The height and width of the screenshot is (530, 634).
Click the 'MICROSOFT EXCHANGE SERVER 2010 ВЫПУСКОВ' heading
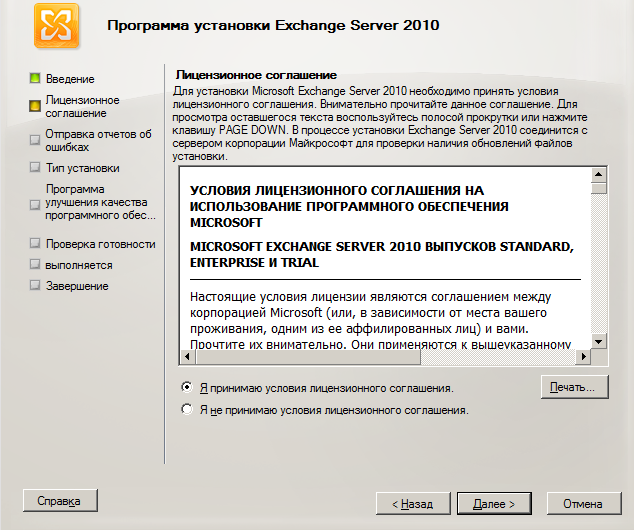382,254
